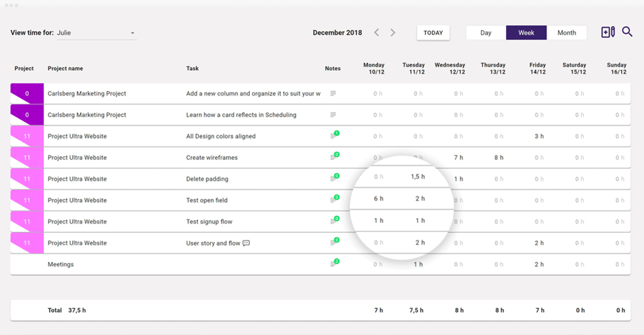Click notes icon for Create wireframes task

pyautogui.click(x=334, y=158)
